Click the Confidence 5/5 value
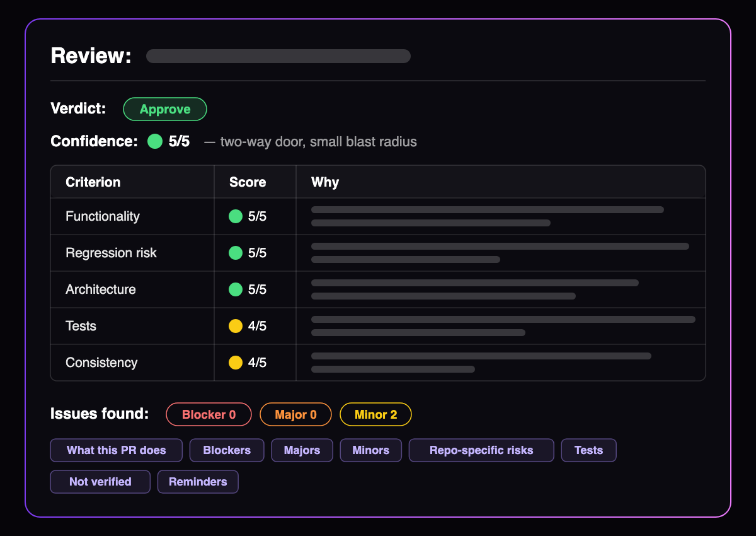Screen dimensions: 756x536 (x=179, y=141)
